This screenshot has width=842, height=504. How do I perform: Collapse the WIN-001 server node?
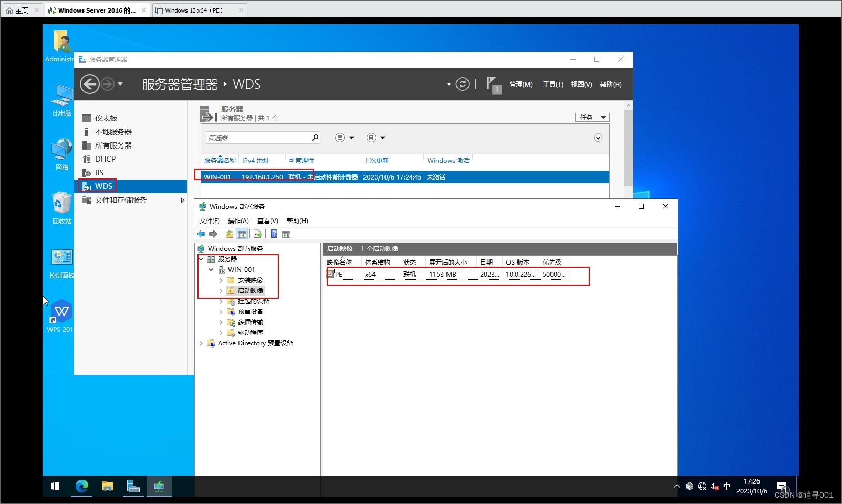[x=211, y=269]
